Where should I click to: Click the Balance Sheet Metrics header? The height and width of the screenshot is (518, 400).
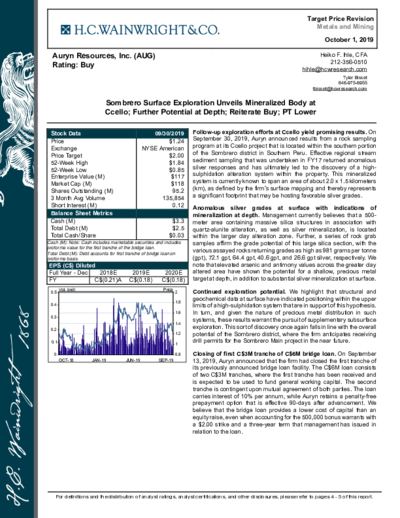(118, 213)
